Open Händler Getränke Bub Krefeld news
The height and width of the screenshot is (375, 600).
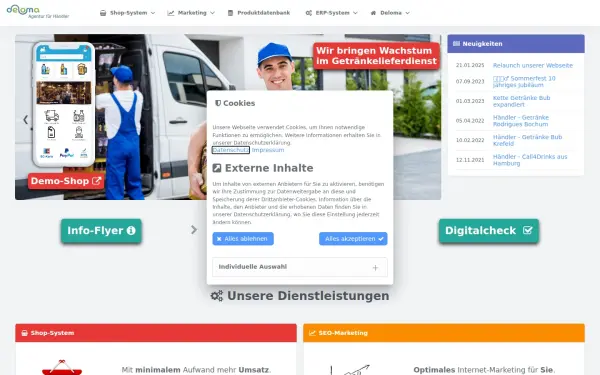pos(527,140)
